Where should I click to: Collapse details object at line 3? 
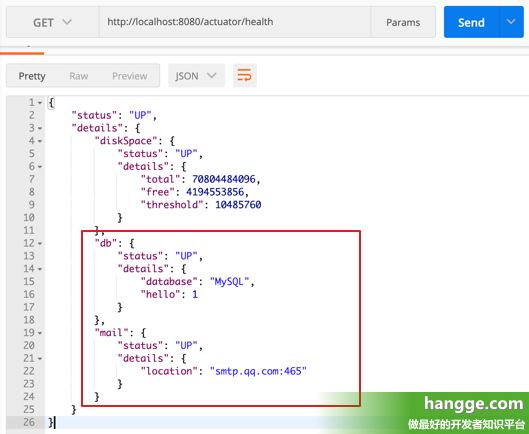(x=40, y=128)
